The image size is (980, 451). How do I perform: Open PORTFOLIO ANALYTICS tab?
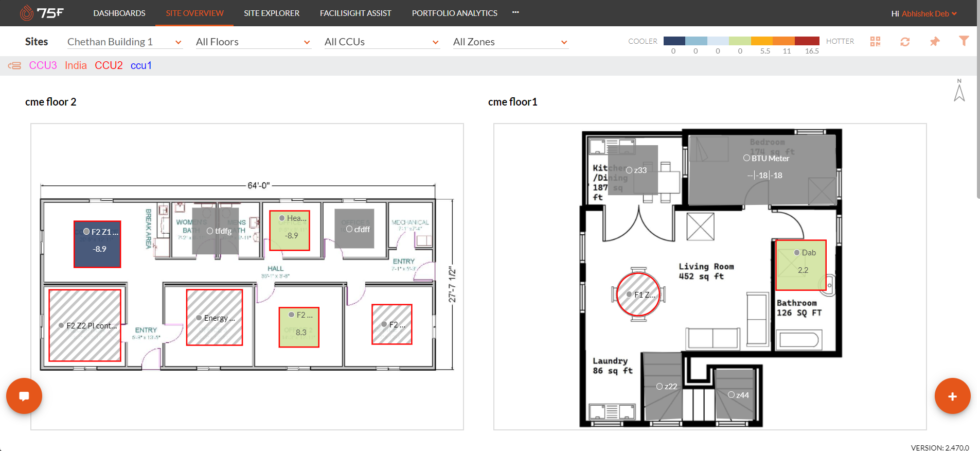[455, 13]
